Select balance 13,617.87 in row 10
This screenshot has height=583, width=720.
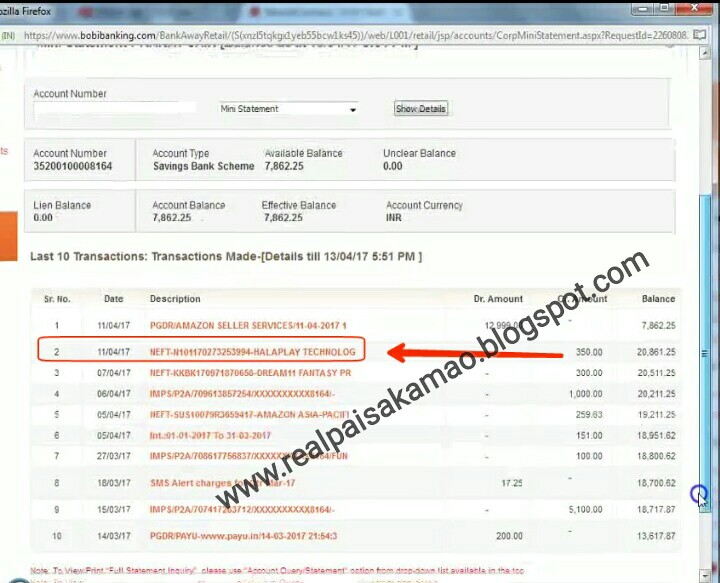coord(656,536)
